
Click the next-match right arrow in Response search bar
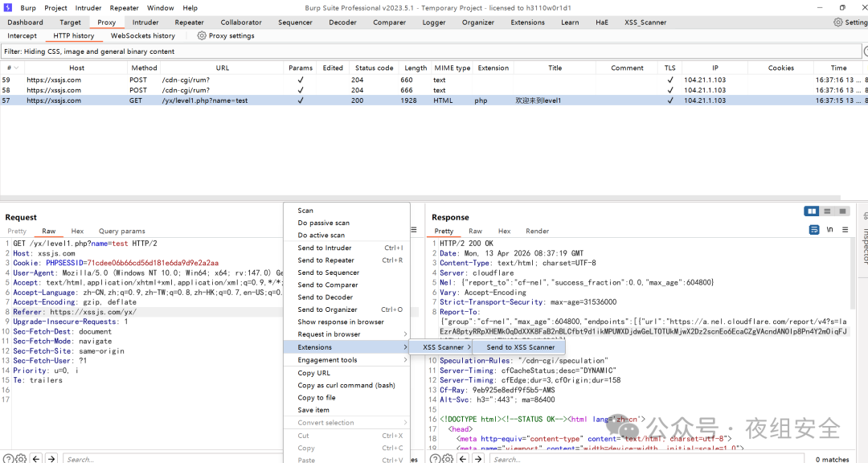(x=479, y=458)
